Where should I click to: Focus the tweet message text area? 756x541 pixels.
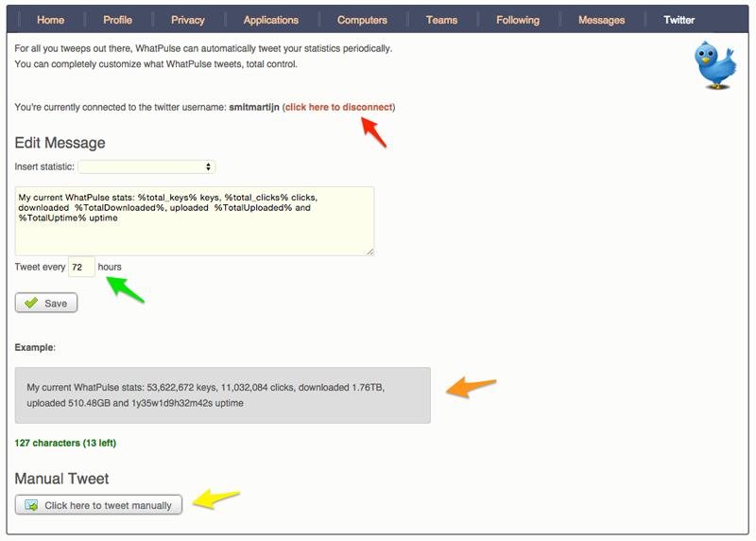tap(194, 220)
